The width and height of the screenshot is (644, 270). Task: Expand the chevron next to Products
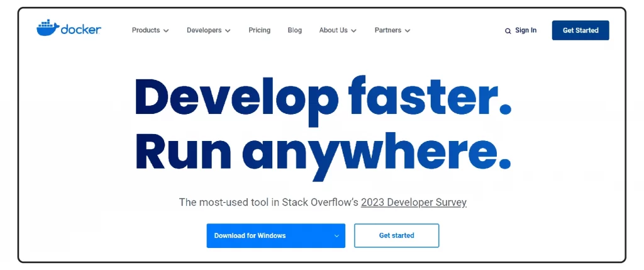click(x=166, y=31)
